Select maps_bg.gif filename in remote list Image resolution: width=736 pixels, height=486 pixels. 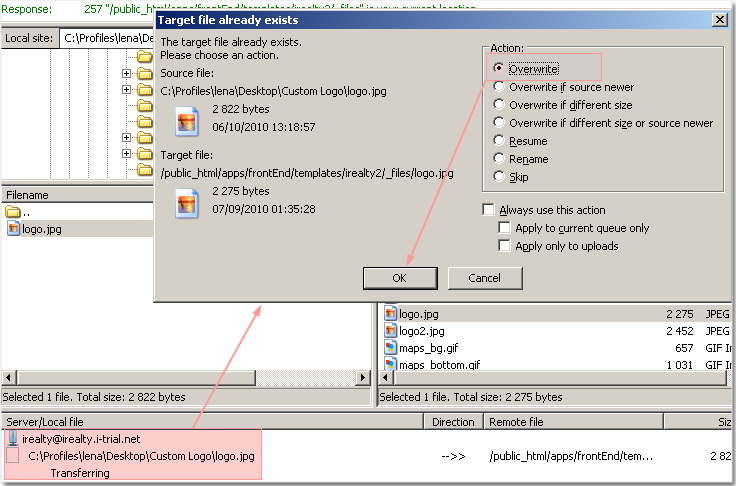point(428,348)
